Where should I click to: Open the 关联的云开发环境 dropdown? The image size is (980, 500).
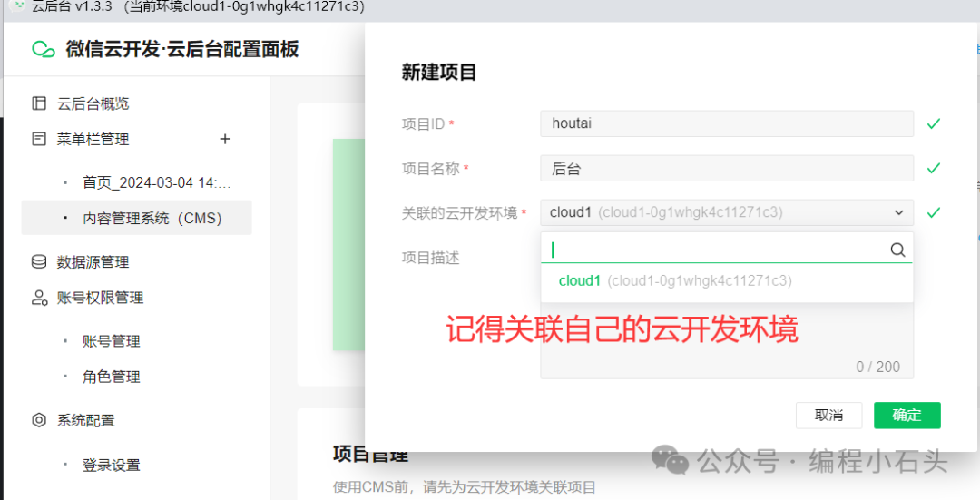point(727,212)
